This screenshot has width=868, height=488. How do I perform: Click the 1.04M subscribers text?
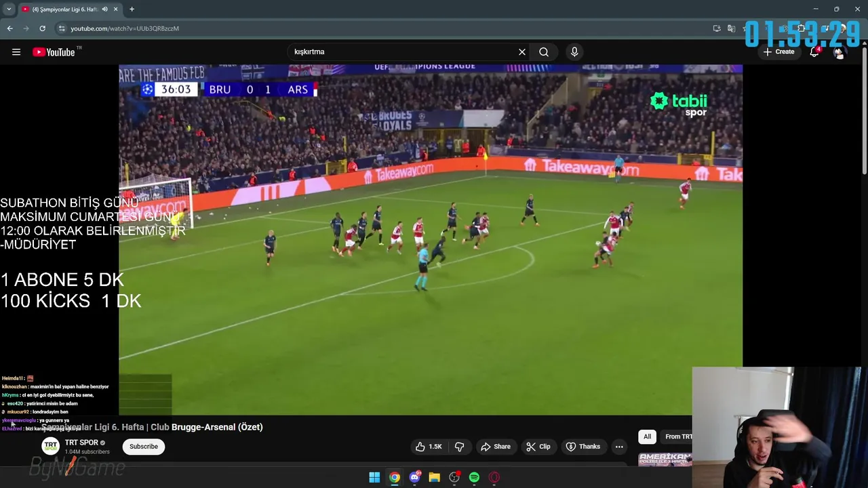click(x=87, y=452)
